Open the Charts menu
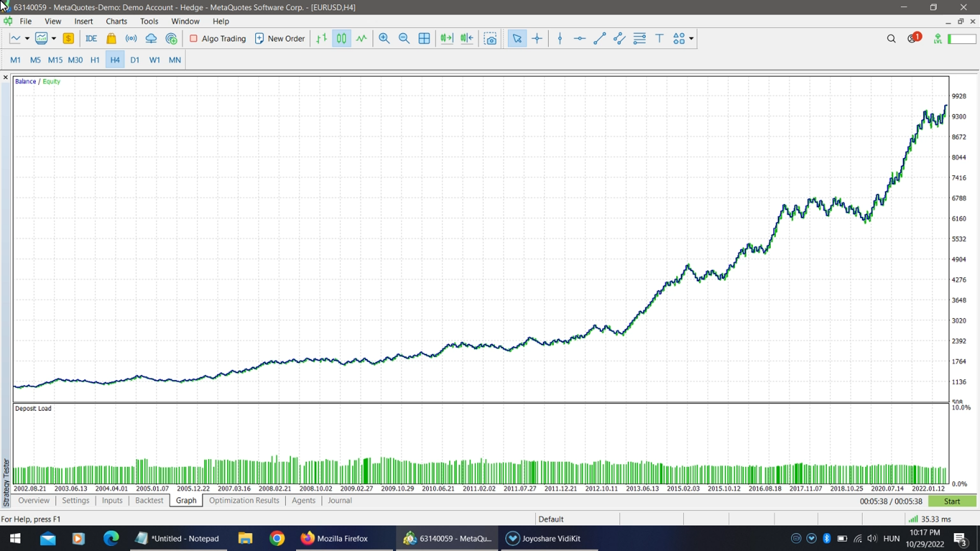Viewport: 980px width, 551px height. click(116, 21)
